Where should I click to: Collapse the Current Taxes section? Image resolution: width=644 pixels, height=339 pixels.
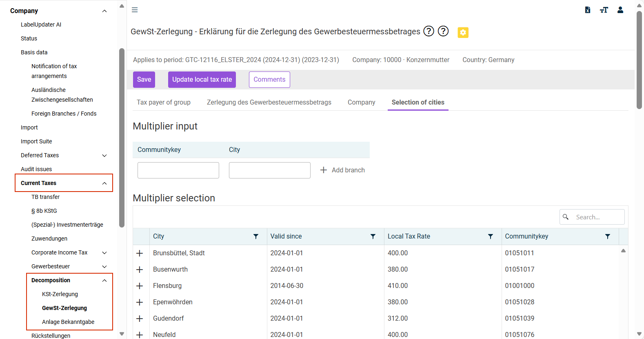[104, 183]
